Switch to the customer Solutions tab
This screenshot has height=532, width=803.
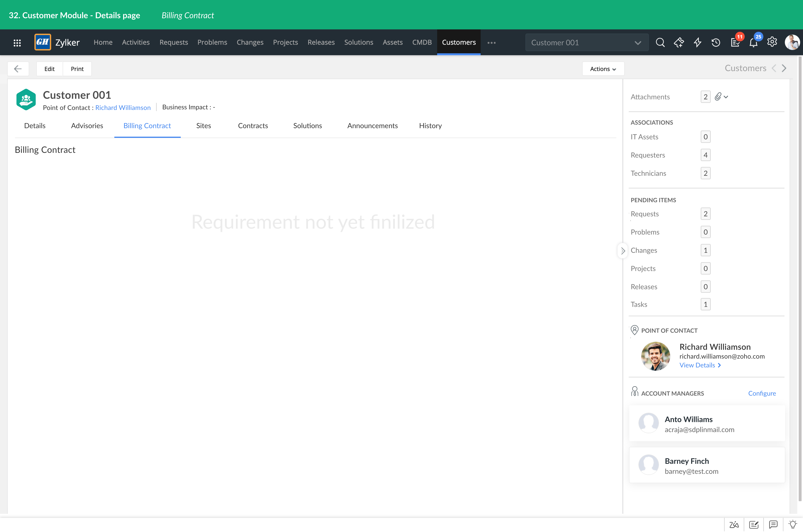(308, 126)
